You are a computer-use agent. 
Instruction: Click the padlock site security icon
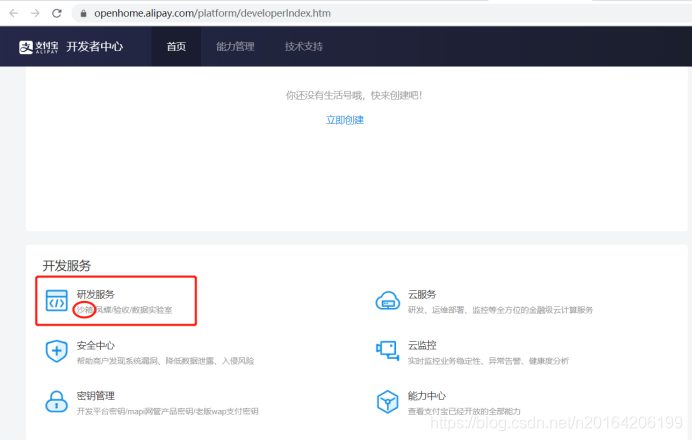(83, 14)
